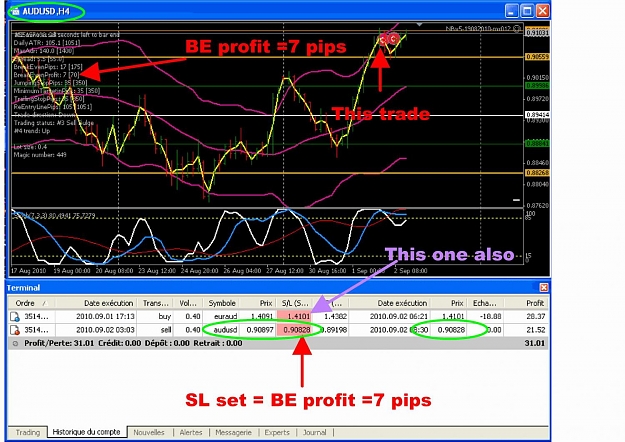Image resolution: width=625 pixels, height=442 pixels.
Task: Click the 0.88268 price level label
Action: pos(537,173)
